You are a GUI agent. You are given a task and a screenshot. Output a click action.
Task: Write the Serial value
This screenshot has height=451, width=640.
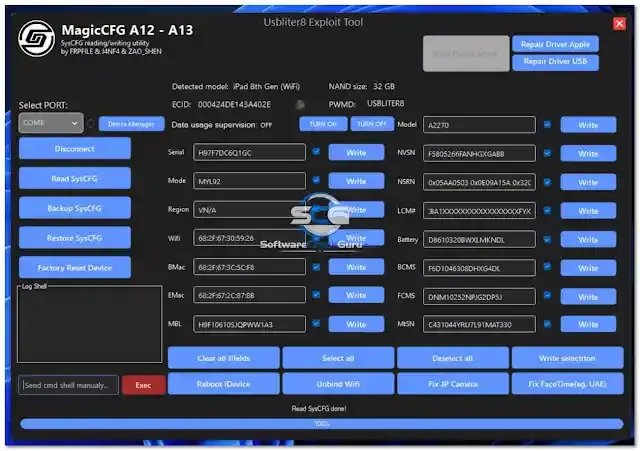pyautogui.click(x=356, y=153)
